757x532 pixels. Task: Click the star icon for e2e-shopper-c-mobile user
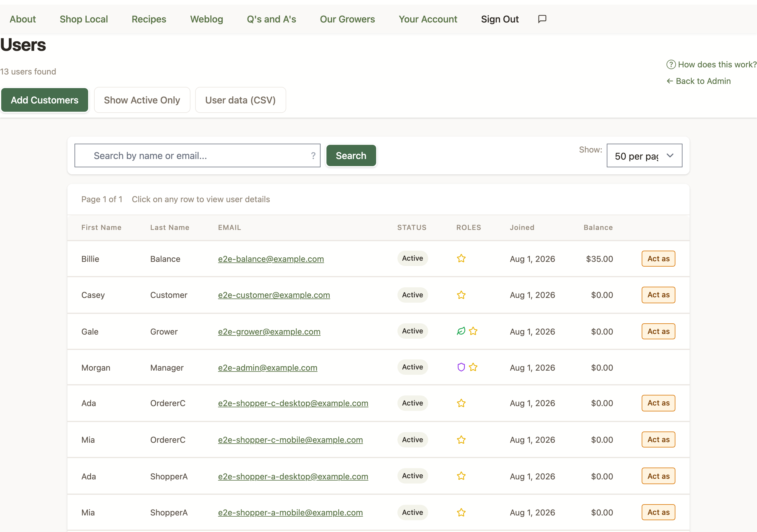(x=461, y=440)
